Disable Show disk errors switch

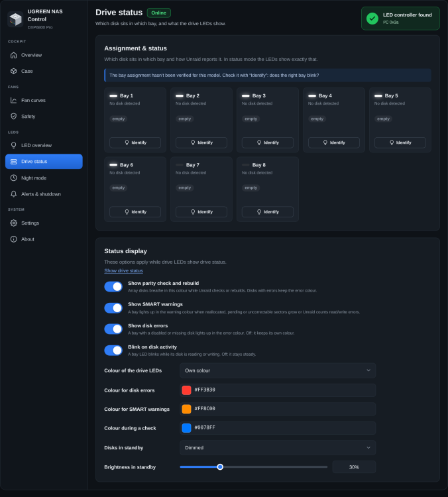113,329
